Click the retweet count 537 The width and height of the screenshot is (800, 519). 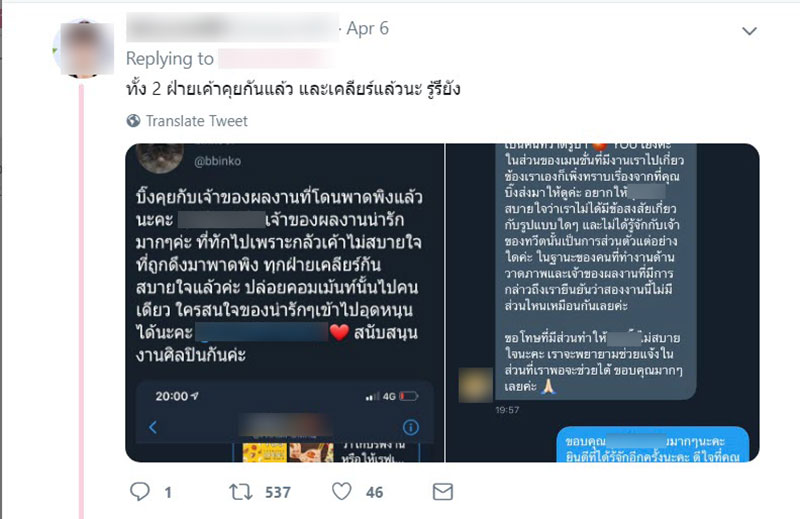click(x=278, y=492)
